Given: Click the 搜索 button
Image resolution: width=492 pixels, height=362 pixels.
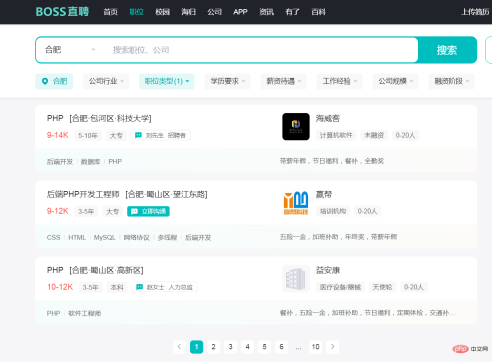Looking at the screenshot, I should click(447, 50).
